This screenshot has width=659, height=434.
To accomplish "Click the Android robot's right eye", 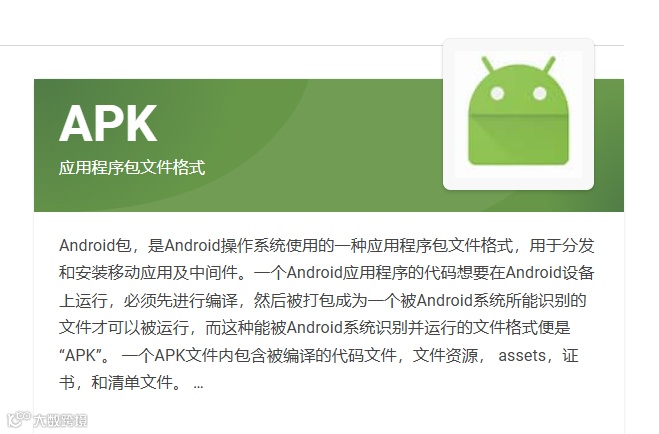I will [540, 93].
